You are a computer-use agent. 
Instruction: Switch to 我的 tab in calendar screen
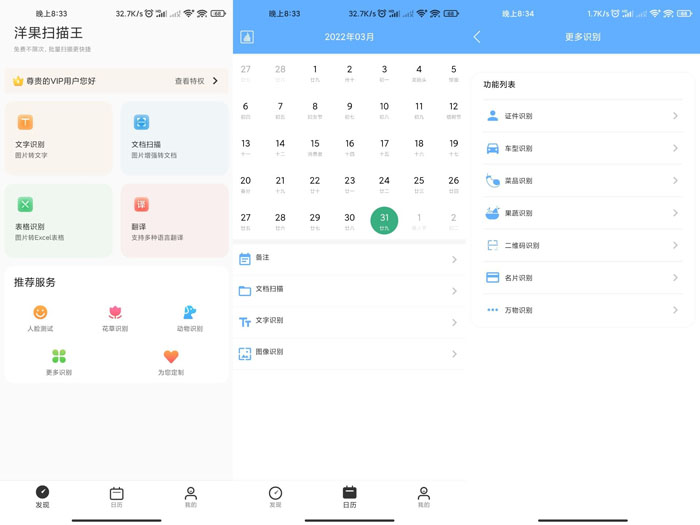pos(424,496)
